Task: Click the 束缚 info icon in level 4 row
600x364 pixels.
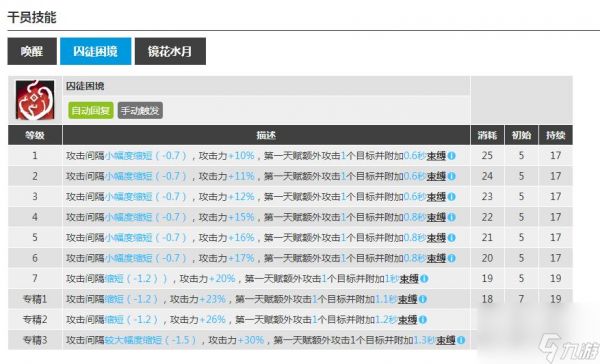Action: tap(452, 217)
